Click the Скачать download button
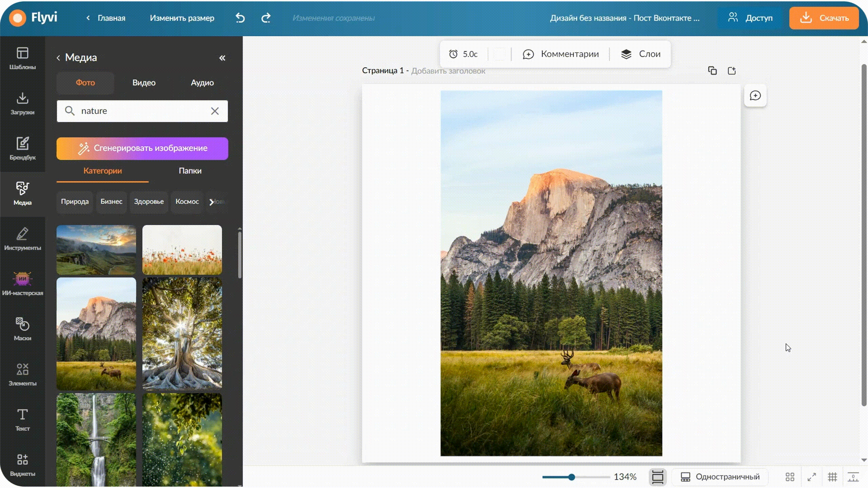 pyautogui.click(x=824, y=18)
